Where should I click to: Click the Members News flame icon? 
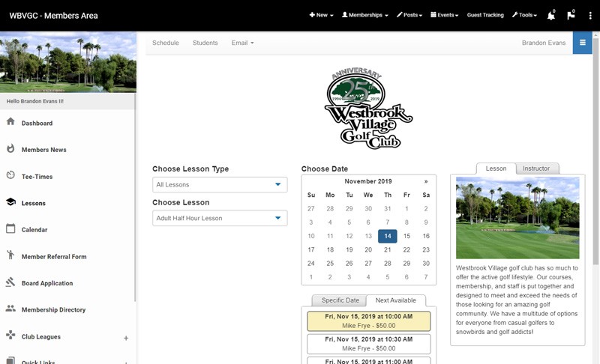10,149
